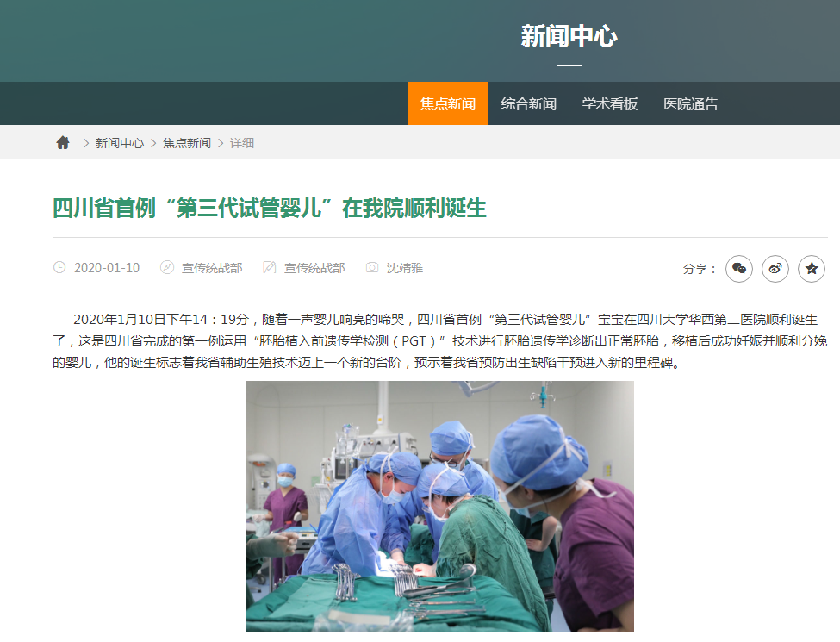The height and width of the screenshot is (642, 840).
Task: Click the home icon in breadcrumb
Action: coord(63,142)
